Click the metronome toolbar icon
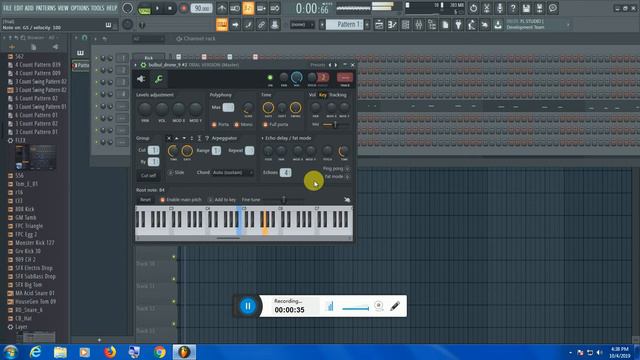The width and height of the screenshot is (640, 360). [x=222, y=8]
